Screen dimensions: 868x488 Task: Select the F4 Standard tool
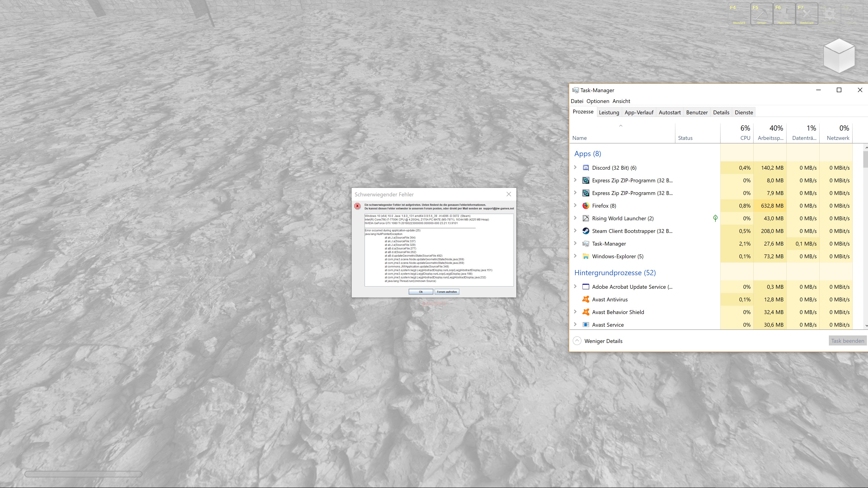739,14
